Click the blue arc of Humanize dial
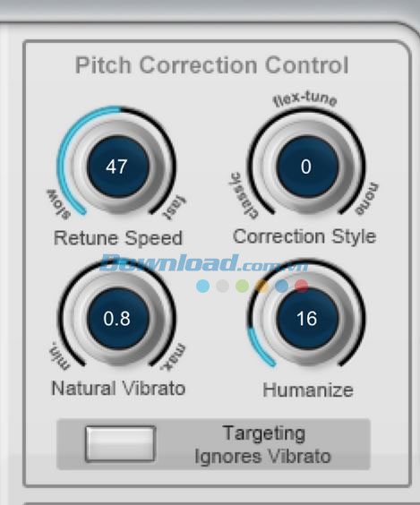 click(260, 347)
